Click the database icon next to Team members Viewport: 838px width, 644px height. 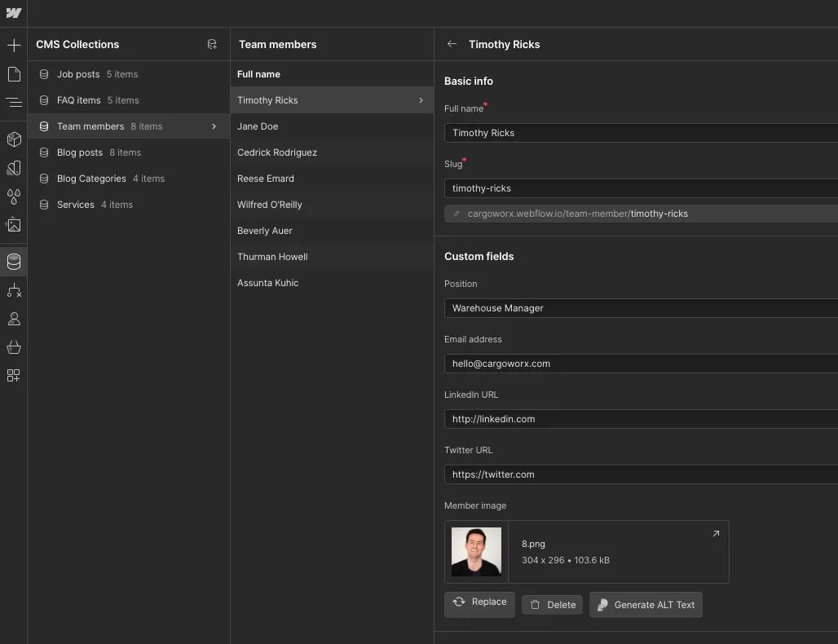coord(44,126)
